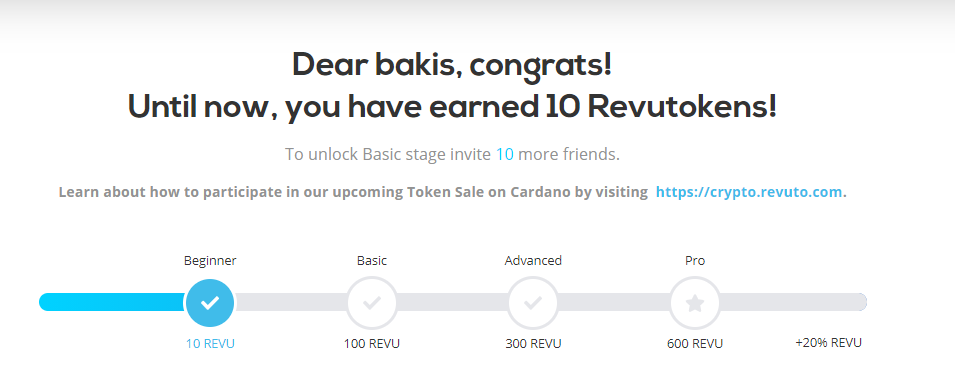This screenshot has height=381, width=955.
Task: Click the Advanced stage checkmark circle
Action: (533, 302)
